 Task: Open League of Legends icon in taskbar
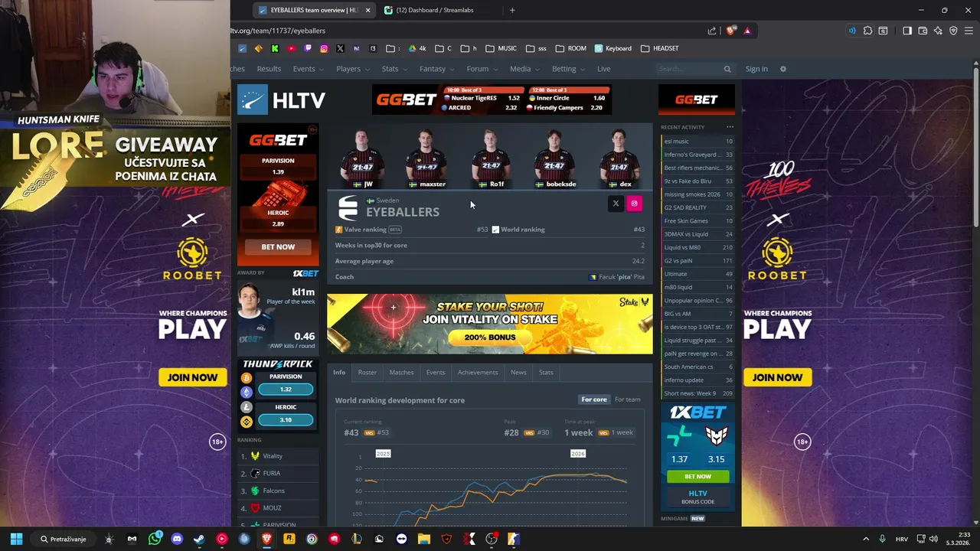[x=356, y=539]
